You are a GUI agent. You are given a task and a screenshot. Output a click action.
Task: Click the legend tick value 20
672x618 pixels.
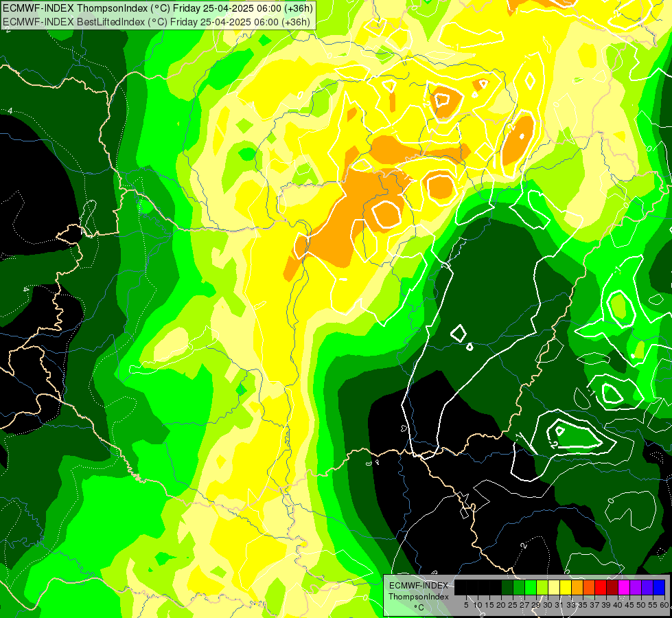501,605
